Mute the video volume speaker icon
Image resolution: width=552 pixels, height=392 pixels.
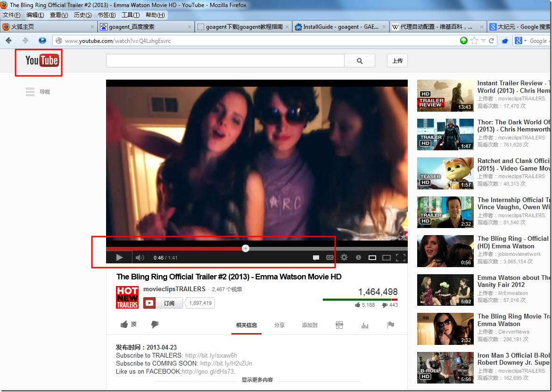(140, 258)
